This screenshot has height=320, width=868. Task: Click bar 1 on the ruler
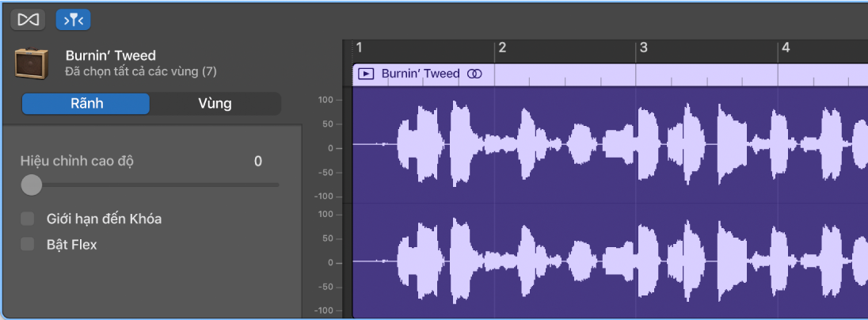point(359,48)
